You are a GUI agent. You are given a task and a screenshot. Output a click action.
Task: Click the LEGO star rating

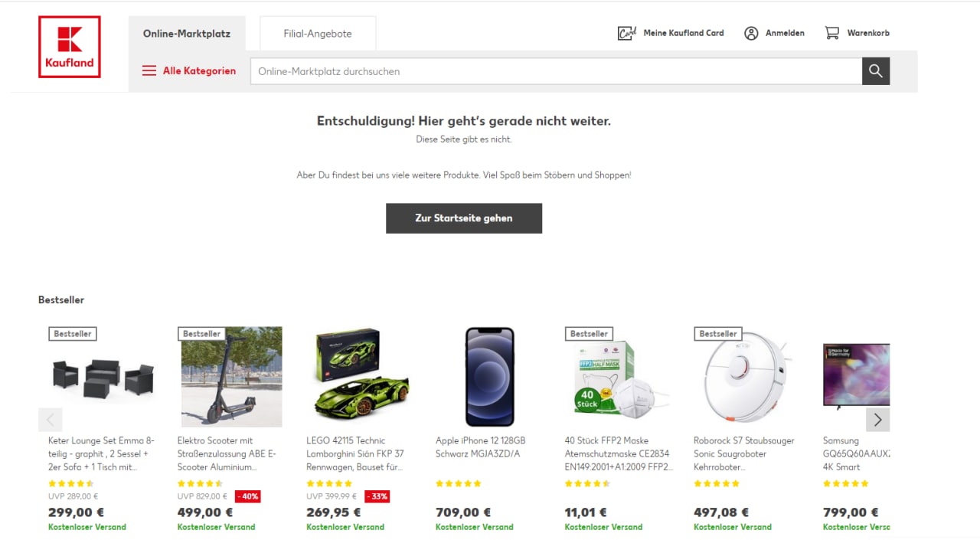329,483
